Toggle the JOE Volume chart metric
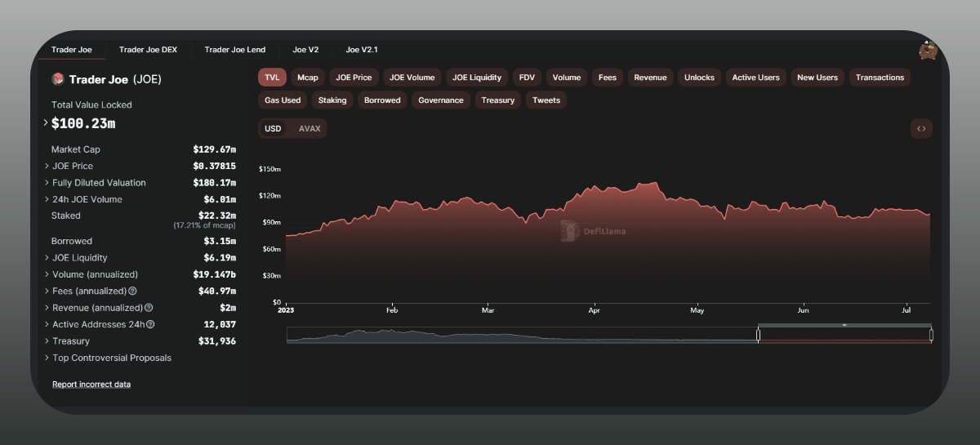This screenshot has height=445, width=980. click(x=412, y=78)
